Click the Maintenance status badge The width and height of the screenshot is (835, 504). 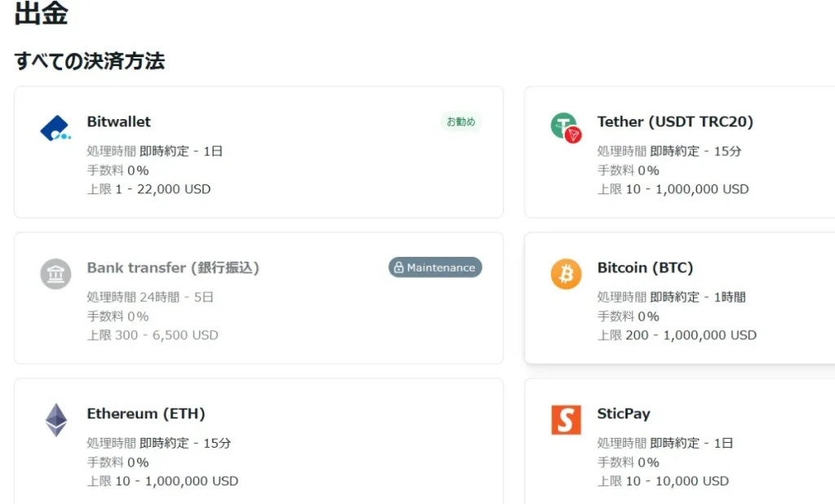click(x=435, y=267)
